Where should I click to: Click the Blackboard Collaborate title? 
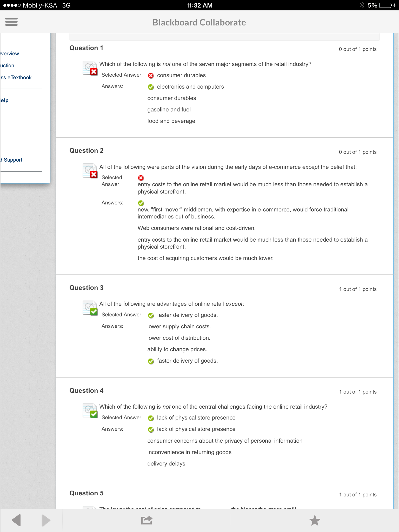coord(199,22)
